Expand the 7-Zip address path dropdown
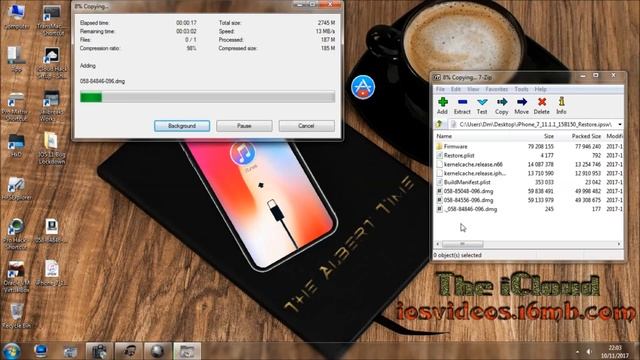The image size is (640, 360). 620,124
